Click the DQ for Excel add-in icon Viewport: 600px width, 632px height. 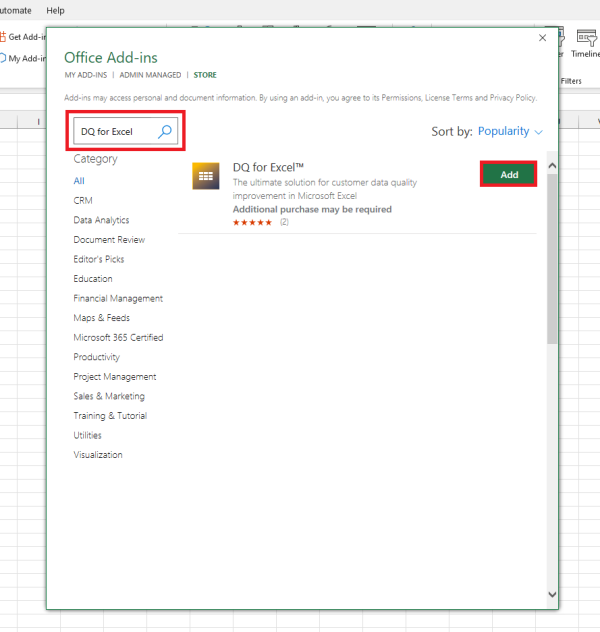(206, 176)
